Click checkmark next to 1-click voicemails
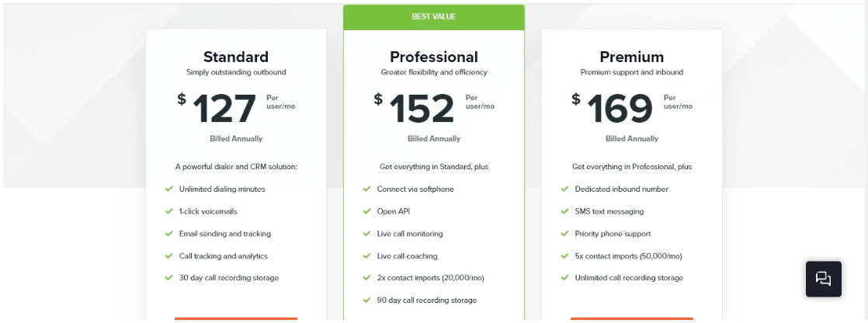Screen dimensions: 868x323 point(169,211)
